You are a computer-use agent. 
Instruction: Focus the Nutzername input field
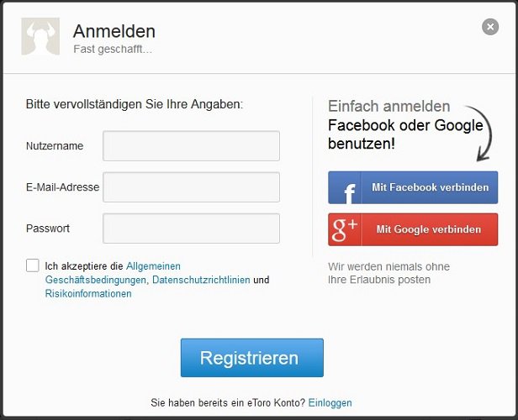point(191,146)
